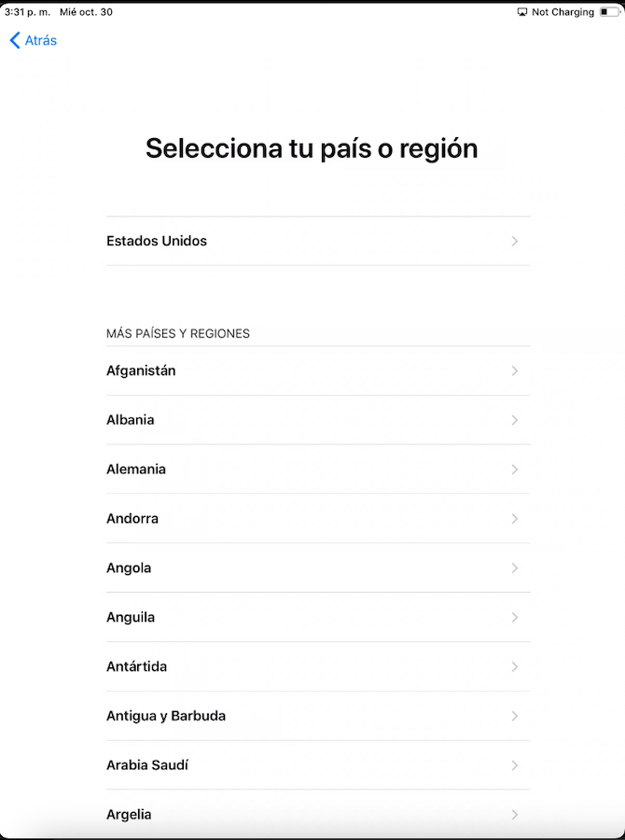Choose Andorra as your country
Image resolution: width=625 pixels, height=840 pixels.
click(x=318, y=519)
